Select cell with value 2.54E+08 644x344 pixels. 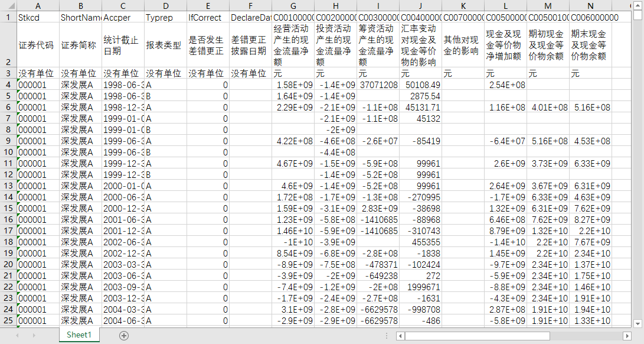coord(505,85)
